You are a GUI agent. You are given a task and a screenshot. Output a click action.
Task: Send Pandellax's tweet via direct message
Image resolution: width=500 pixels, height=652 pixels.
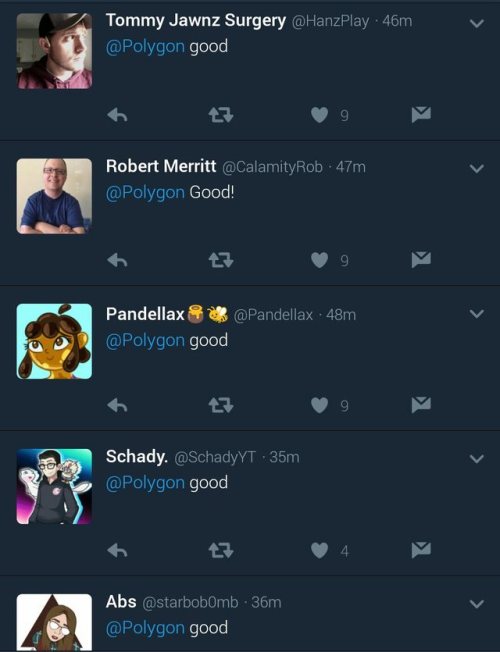pyautogui.click(x=421, y=405)
